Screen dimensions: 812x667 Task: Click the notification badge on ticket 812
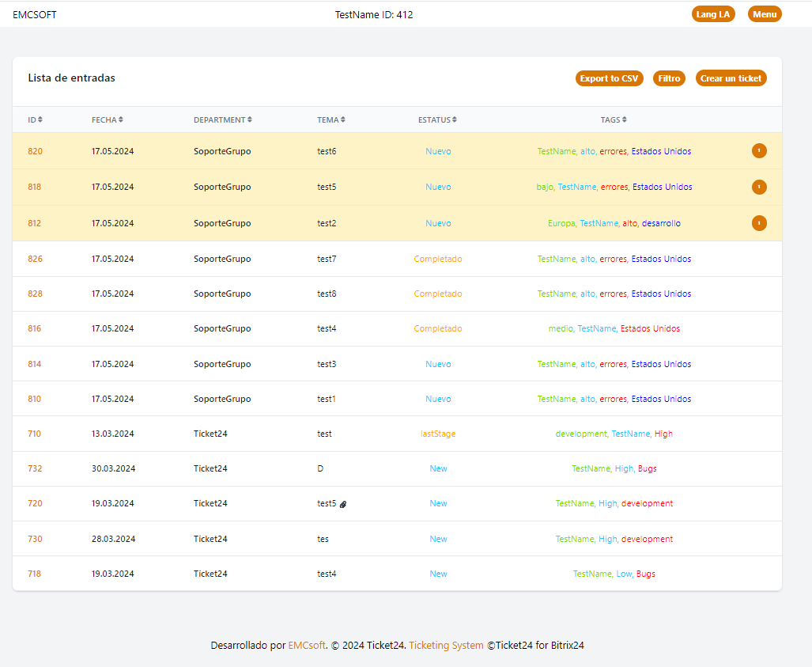click(x=759, y=223)
